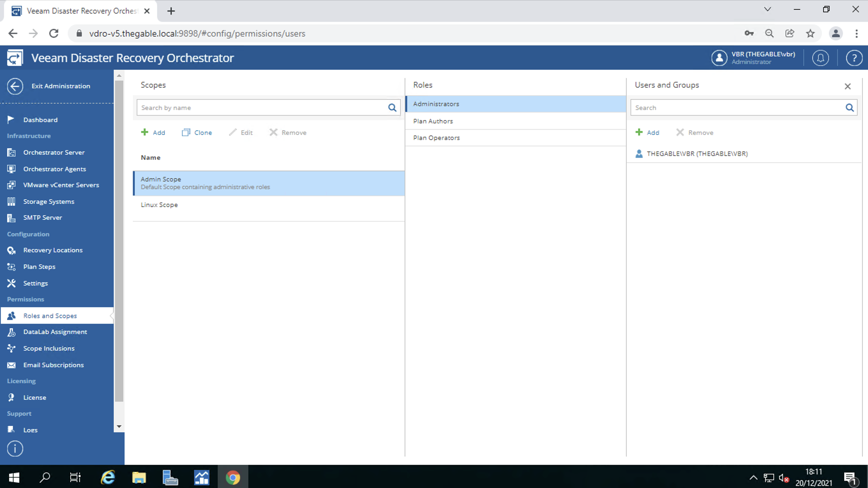
Task: Open a new browser tab
Action: coord(171,11)
